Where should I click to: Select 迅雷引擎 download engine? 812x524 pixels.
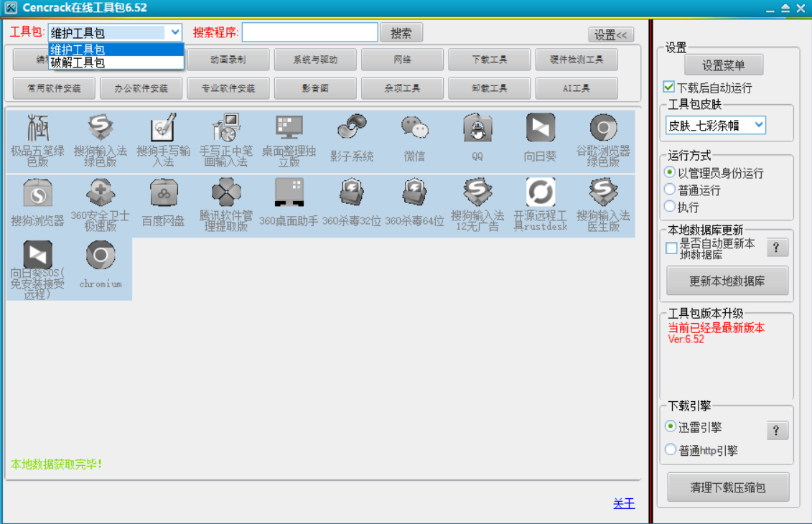pos(671,426)
